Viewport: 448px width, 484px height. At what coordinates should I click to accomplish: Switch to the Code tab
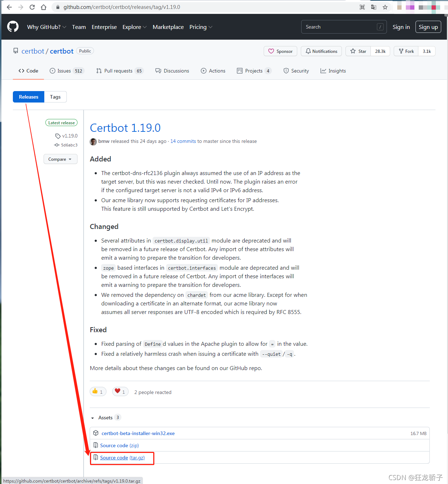coord(28,71)
